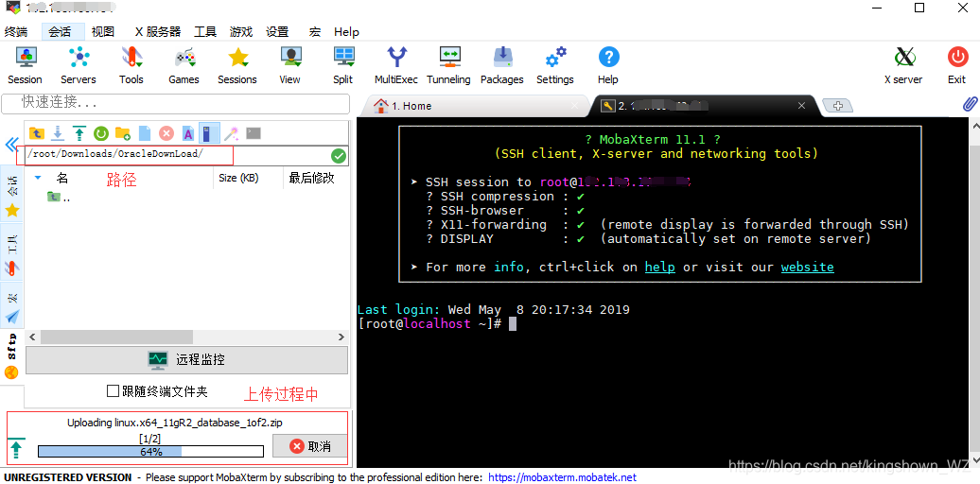Go to parent folder in SFTP toolbar
The height and width of the screenshot is (484, 980).
tap(37, 133)
